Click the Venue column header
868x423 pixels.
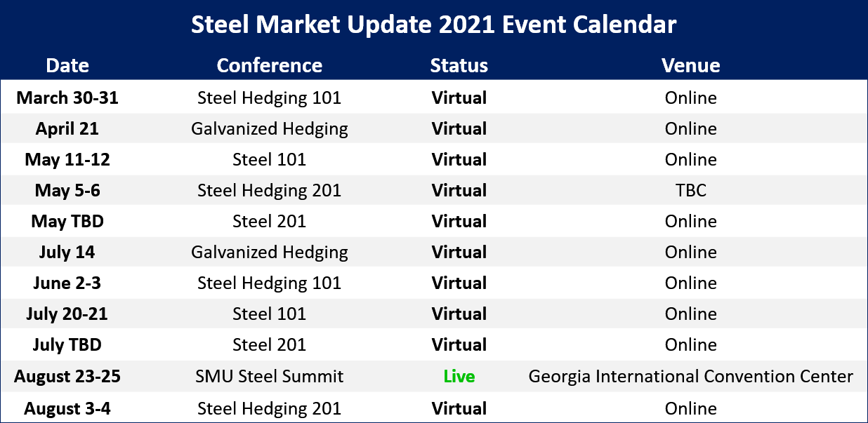pos(690,66)
